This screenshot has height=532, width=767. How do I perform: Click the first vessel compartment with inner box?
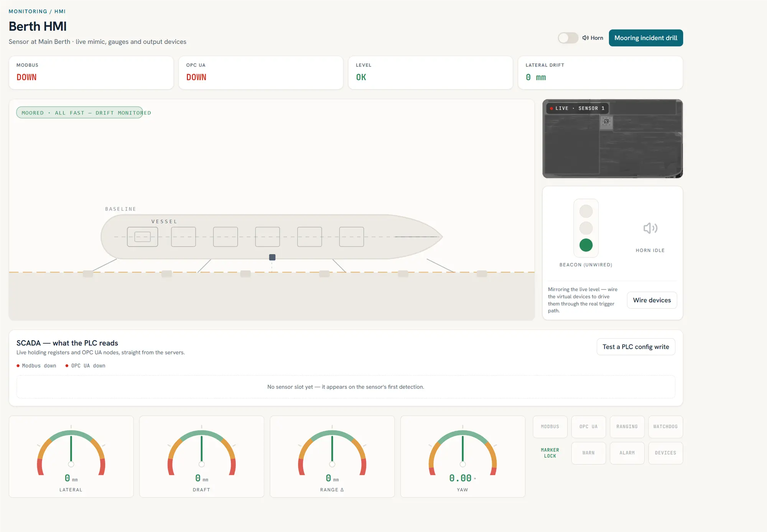[143, 237]
